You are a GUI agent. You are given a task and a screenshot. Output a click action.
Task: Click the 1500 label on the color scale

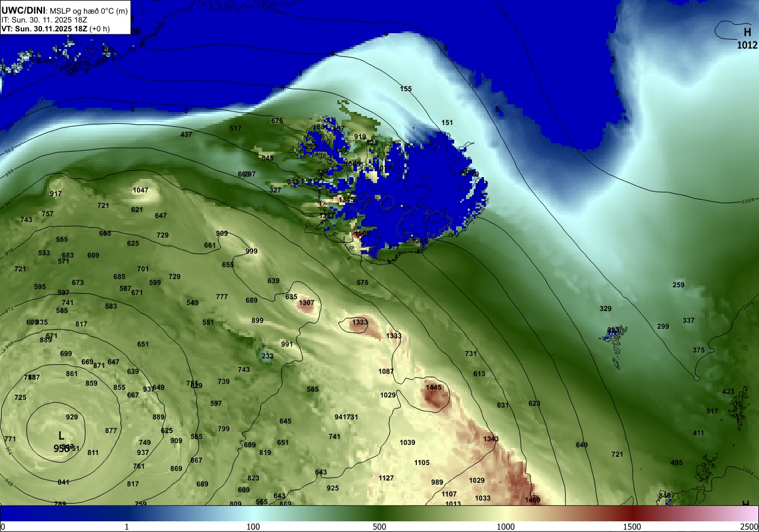click(x=632, y=527)
